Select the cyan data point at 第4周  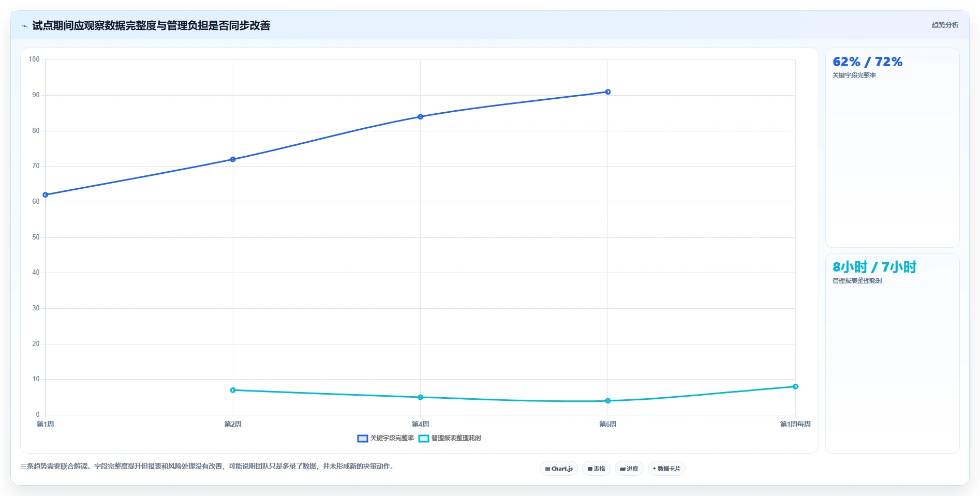point(420,397)
